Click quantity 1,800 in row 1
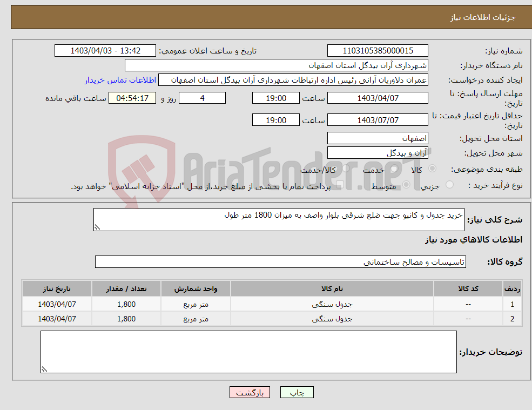 pyautogui.click(x=126, y=305)
